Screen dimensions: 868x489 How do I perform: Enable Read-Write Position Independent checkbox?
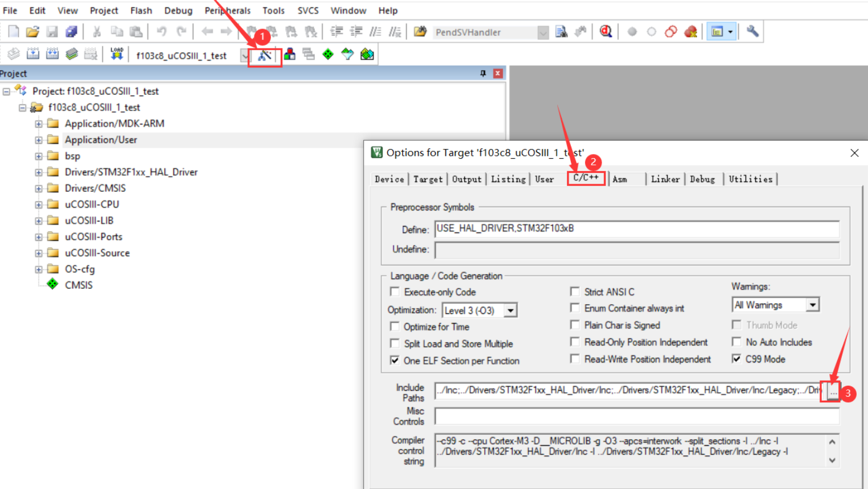click(575, 359)
